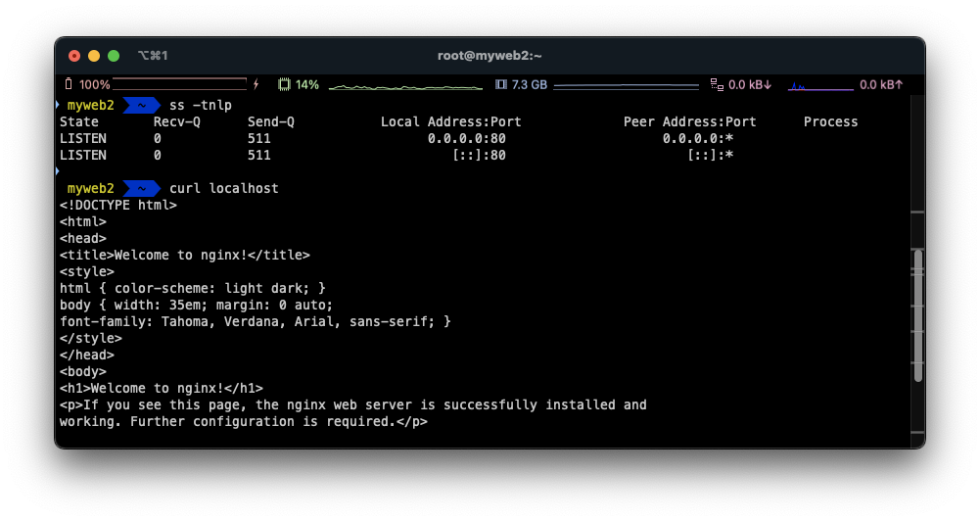Image resolution: width=980 pixels, height=521 pixels.
Task: Click the opening '<head>' tag line
Action: (83, 238)
